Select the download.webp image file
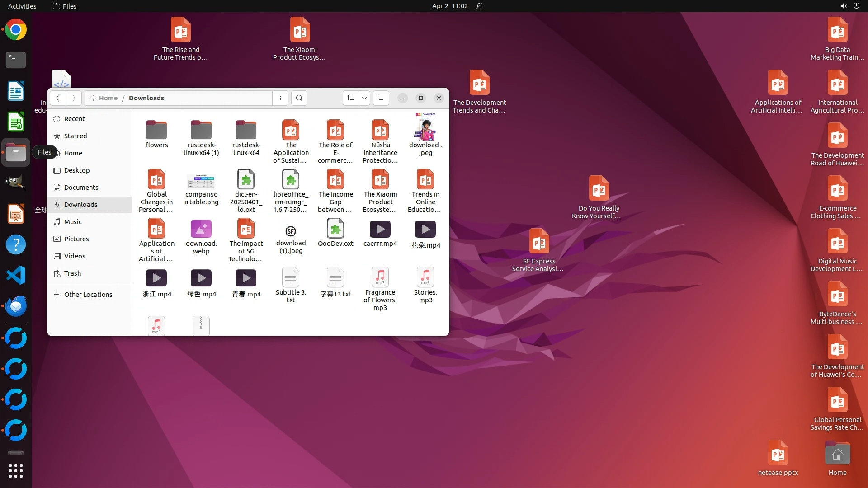This screenshot has height=488, width=868. click(201, 230)
